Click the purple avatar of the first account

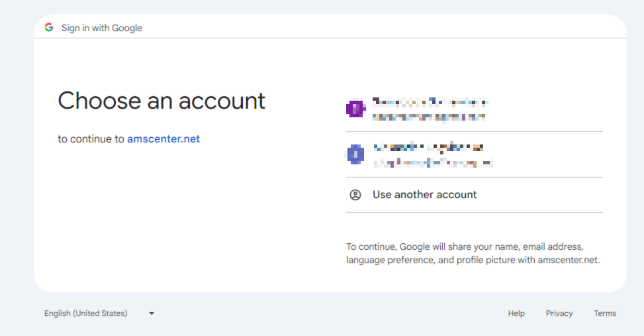[355, 108]
